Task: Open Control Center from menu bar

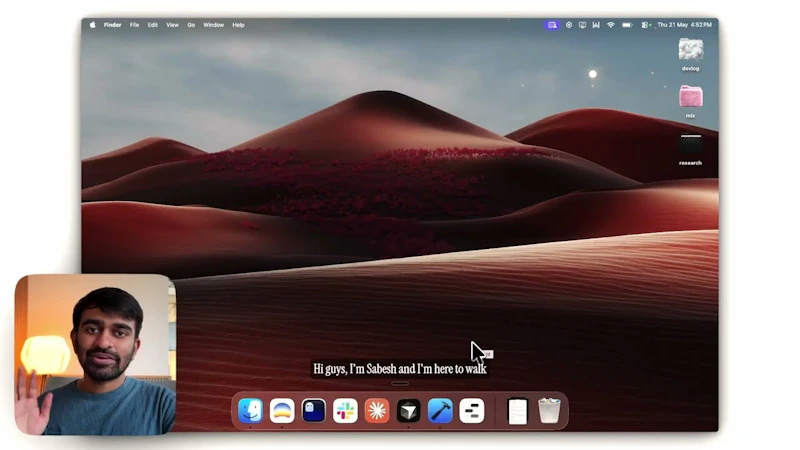Action: coord(646,24)
